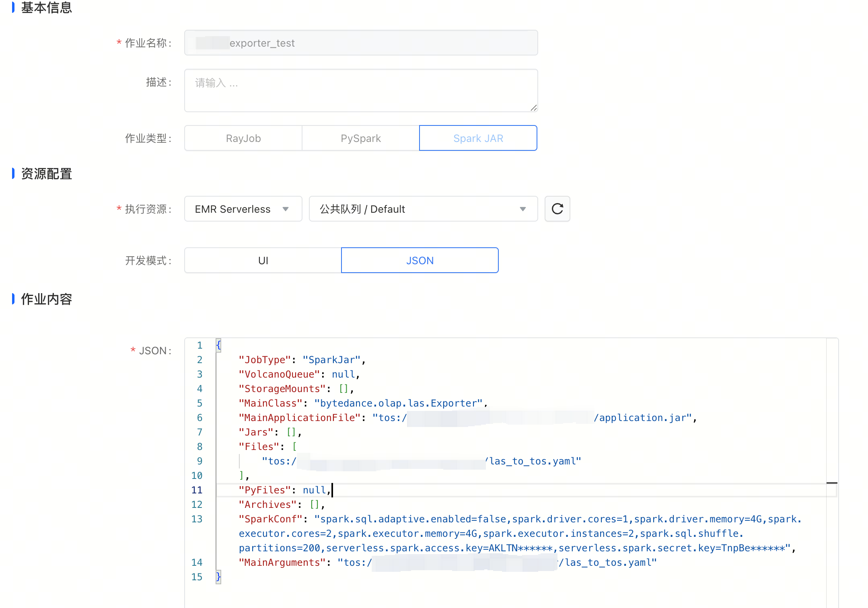Click the refresh queue list icon
Viewport: 868px width, 608px height.
tap(557, 209)
